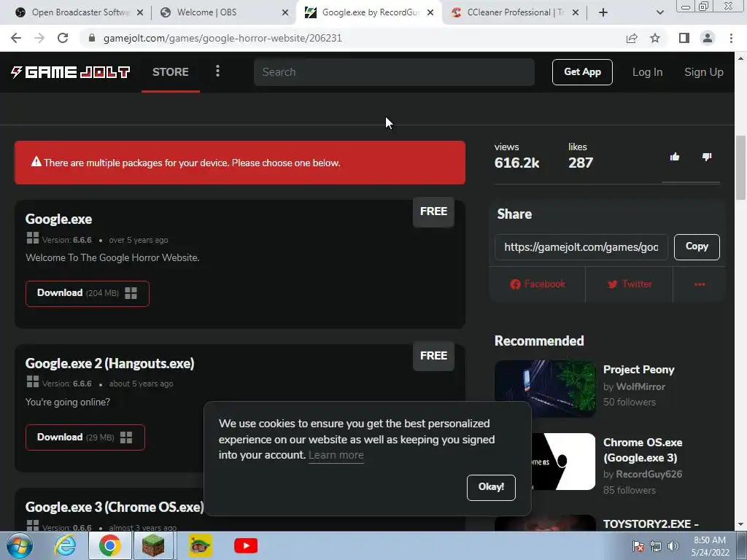The width and height of the screenshot is (747, 560).
Task: Click the network icon in system tray
Action: coord(656,546)
